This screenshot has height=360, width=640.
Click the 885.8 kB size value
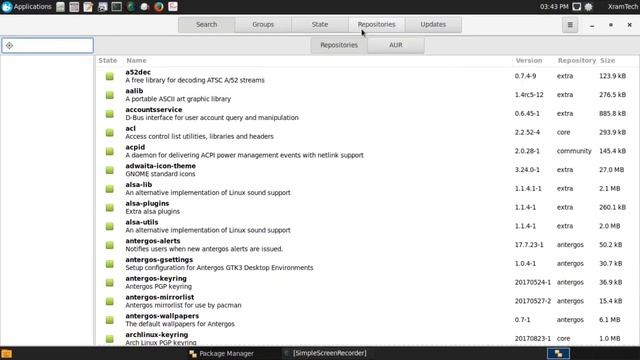tap(612, 113)
